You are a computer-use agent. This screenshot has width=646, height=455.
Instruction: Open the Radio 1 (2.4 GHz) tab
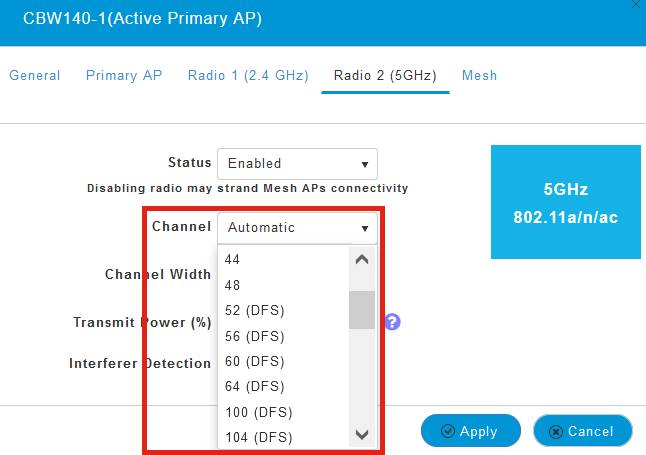[x=248, y=76]
